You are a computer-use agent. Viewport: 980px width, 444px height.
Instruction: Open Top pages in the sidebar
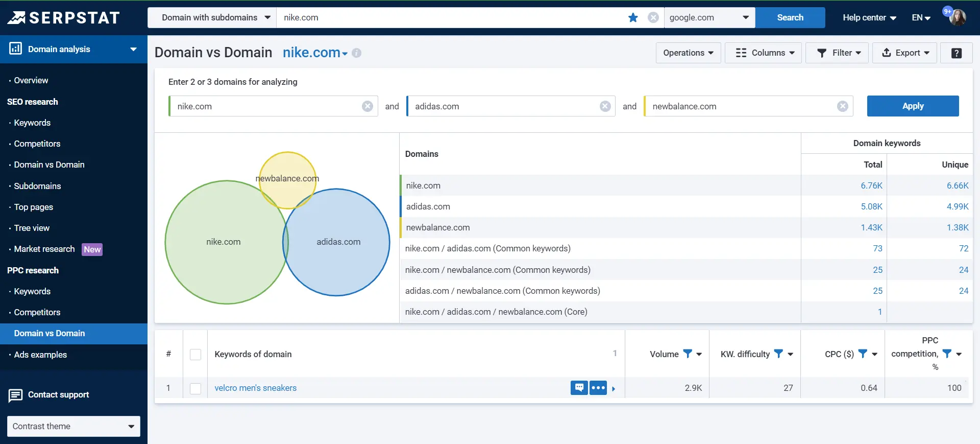click(34, 207)
